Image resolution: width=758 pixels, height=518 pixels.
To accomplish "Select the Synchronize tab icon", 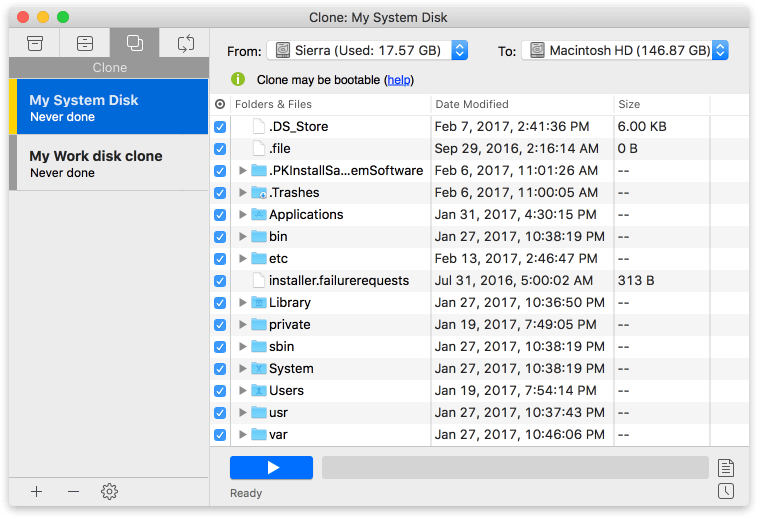I will coord(186,43).
